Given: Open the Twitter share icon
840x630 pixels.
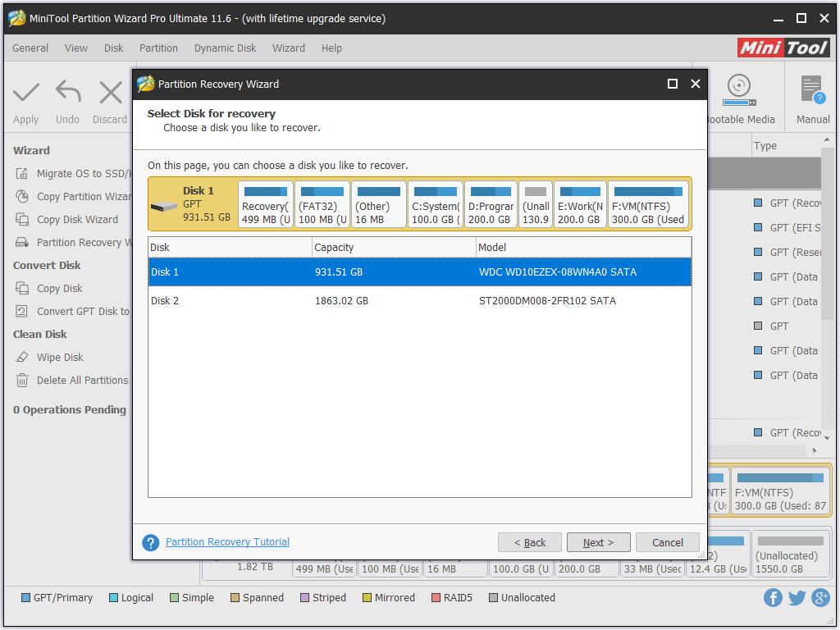Looking at the screenshot, I should pos(797,597).
